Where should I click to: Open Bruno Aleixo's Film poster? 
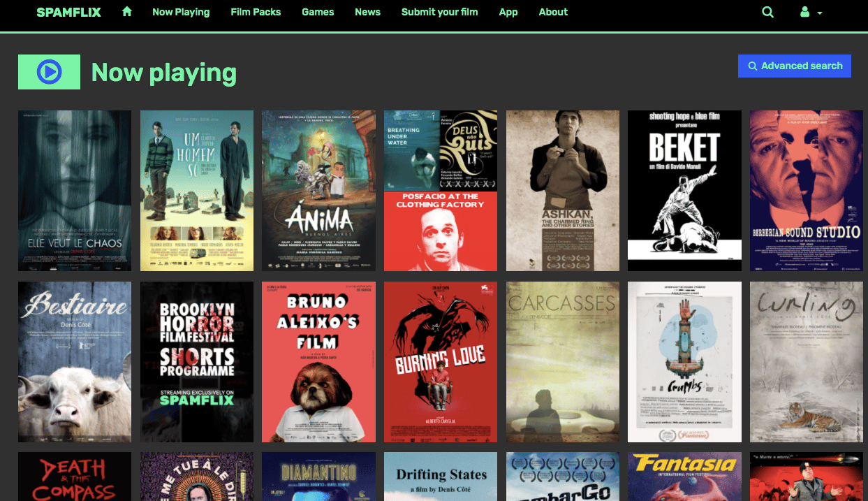click(318, 362)
